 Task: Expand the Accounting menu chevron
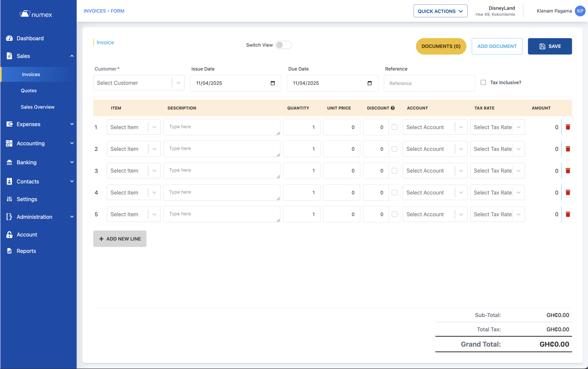pyautogui.click(x=72, y=143)
